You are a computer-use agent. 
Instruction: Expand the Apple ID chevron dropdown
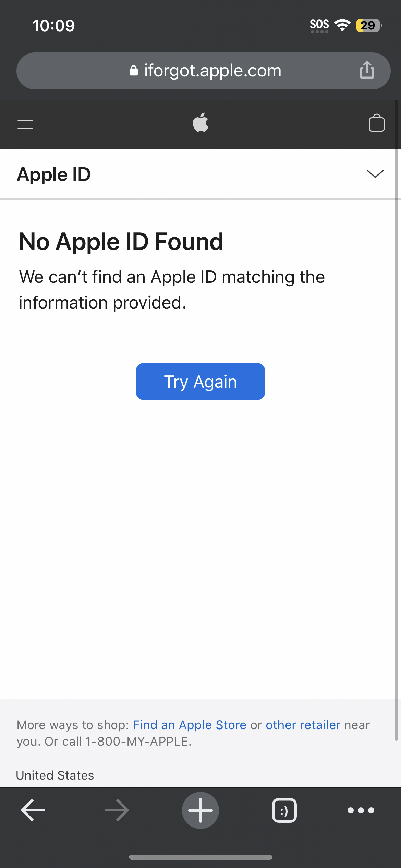[x=375, y=174]
